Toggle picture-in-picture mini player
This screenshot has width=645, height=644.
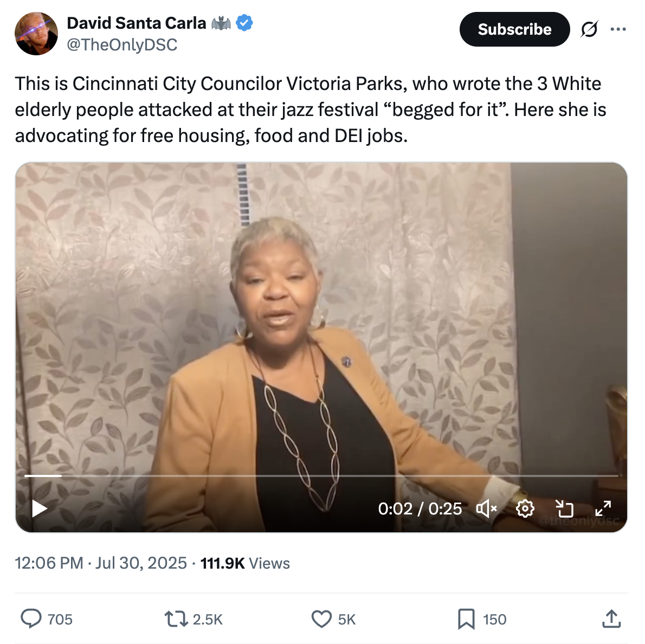tap(564, 508)
